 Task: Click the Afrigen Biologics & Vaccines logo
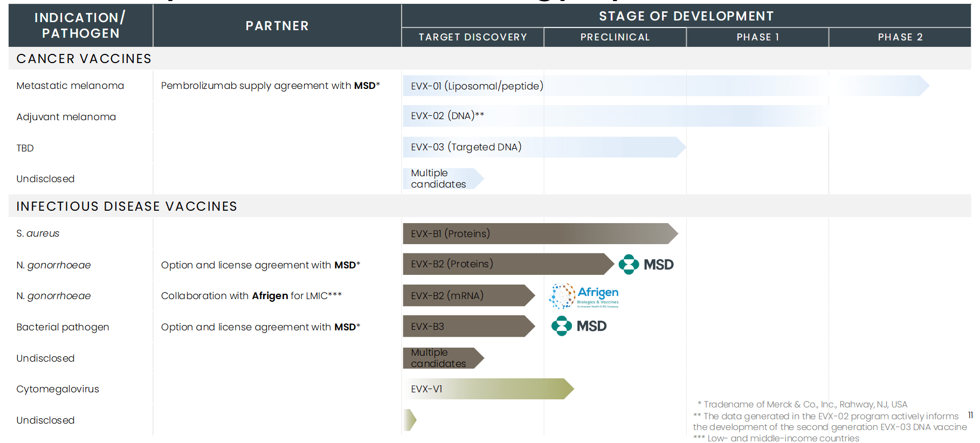584,296
